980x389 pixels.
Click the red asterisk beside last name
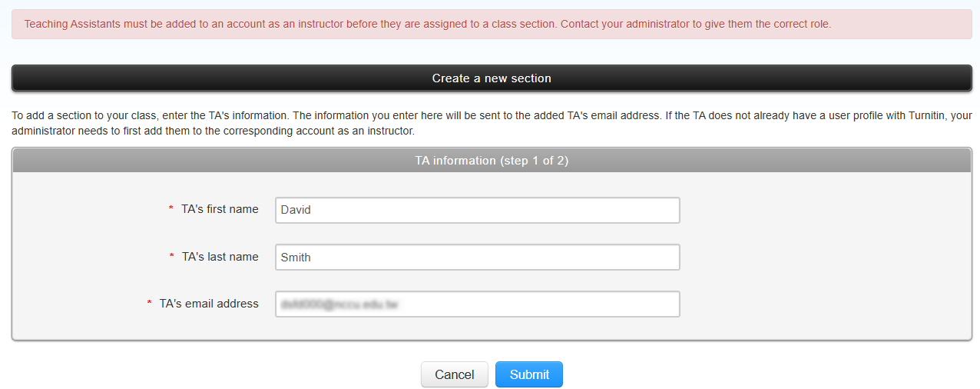172,258
